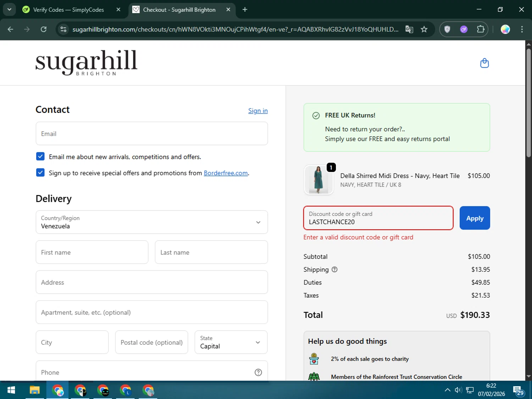Close the Checkout Sugarhill Brighton tab
The width and height of the screenshot is (532, 399).
click(228, 10)
